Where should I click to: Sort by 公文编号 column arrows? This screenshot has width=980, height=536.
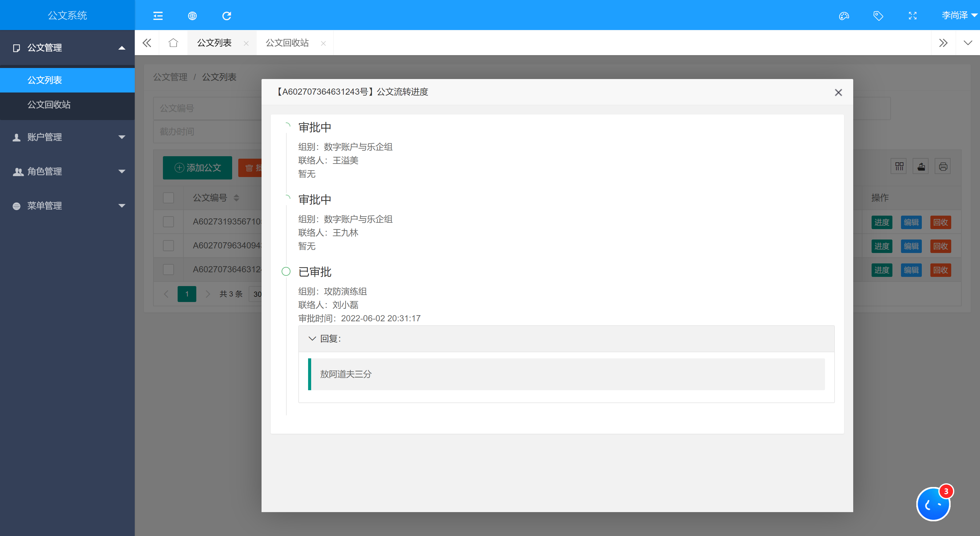coord(236,198)
